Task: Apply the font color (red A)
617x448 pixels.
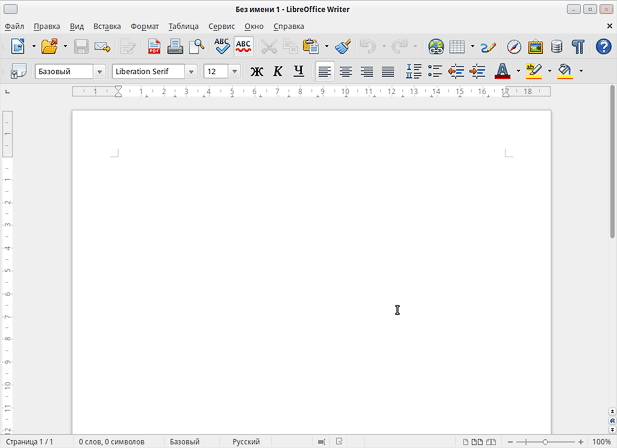Action: pos(502,71)
